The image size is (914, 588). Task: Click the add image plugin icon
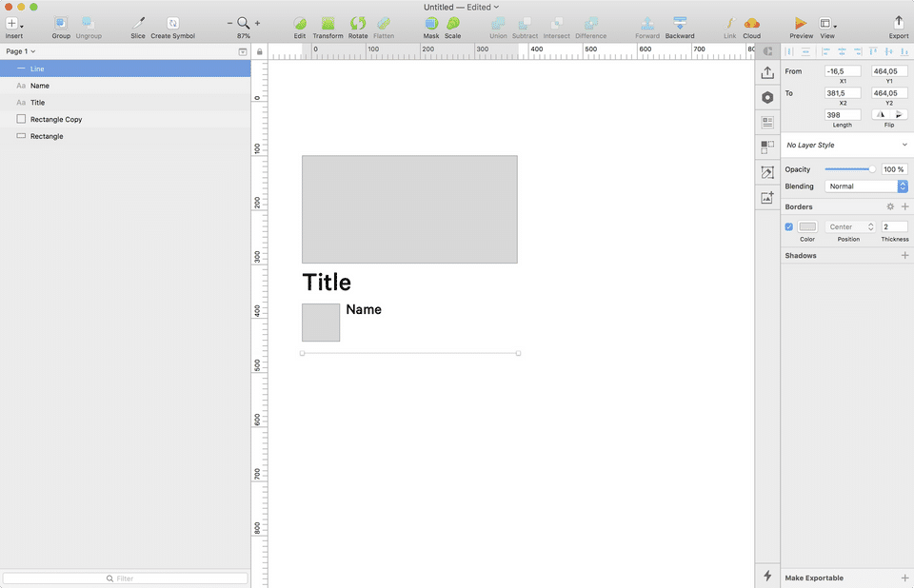tap(767, 198)
